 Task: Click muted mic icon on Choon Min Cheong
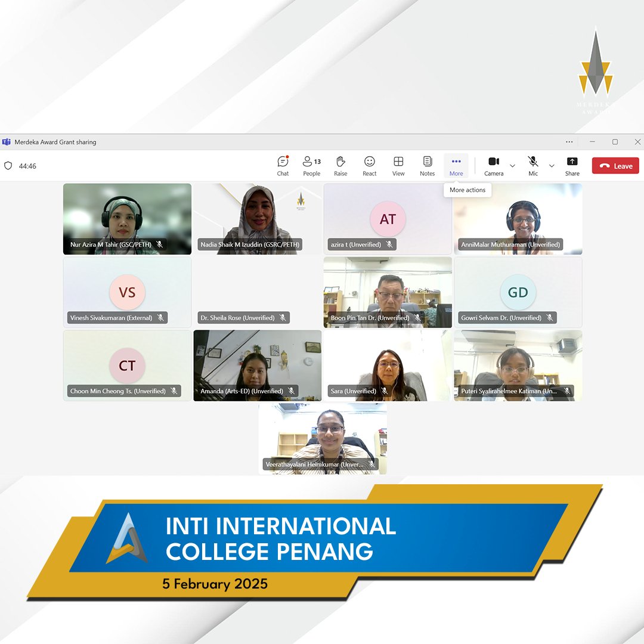click(174, 391)
